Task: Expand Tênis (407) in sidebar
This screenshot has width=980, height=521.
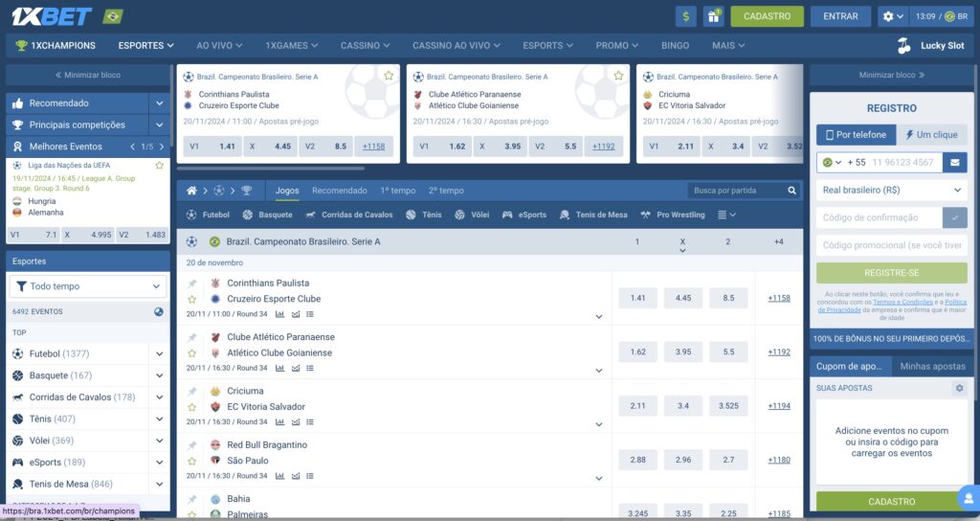Action: [x=160, y=419]
